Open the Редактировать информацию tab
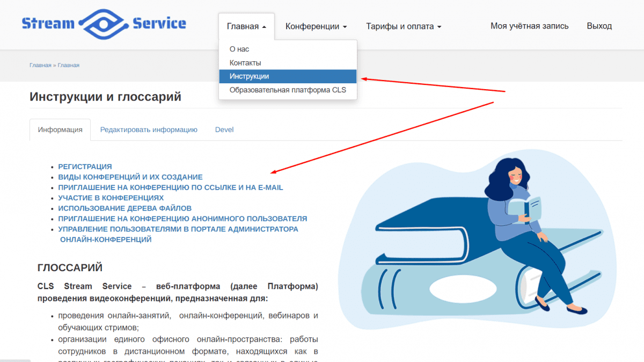 (149, 129)
